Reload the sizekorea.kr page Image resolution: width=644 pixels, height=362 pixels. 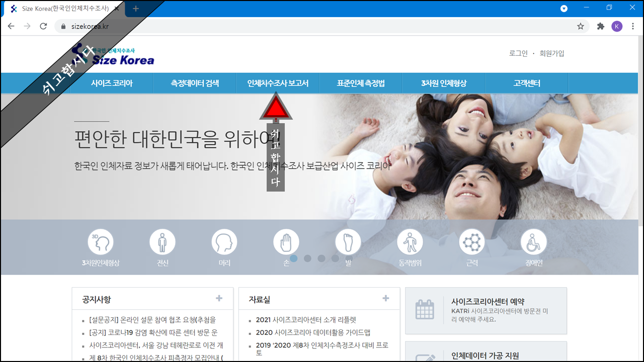43,26
